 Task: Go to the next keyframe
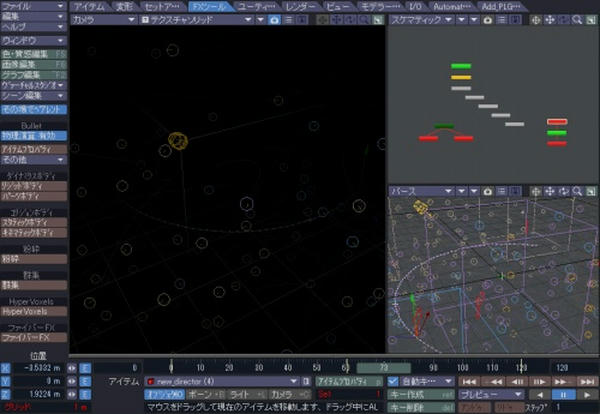562,381
